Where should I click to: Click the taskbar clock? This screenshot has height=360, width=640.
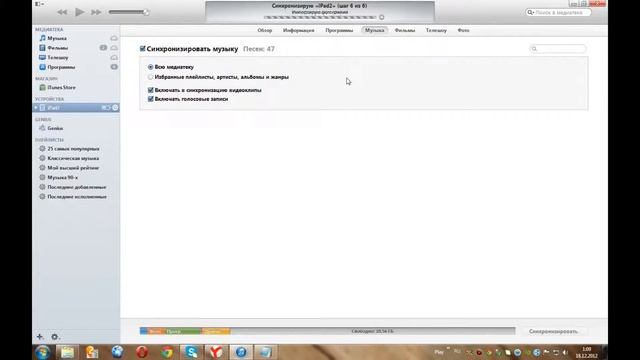click(x=587, y=352)
